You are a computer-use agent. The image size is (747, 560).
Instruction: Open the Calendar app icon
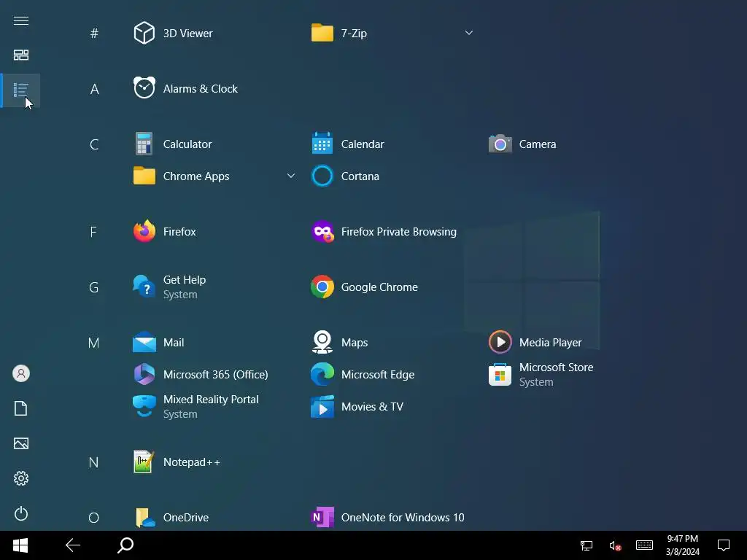tap(322, 144)
